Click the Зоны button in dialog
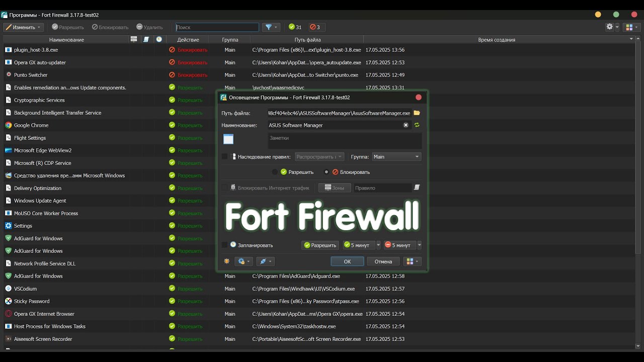644x362 pixels. coord(335,188)
